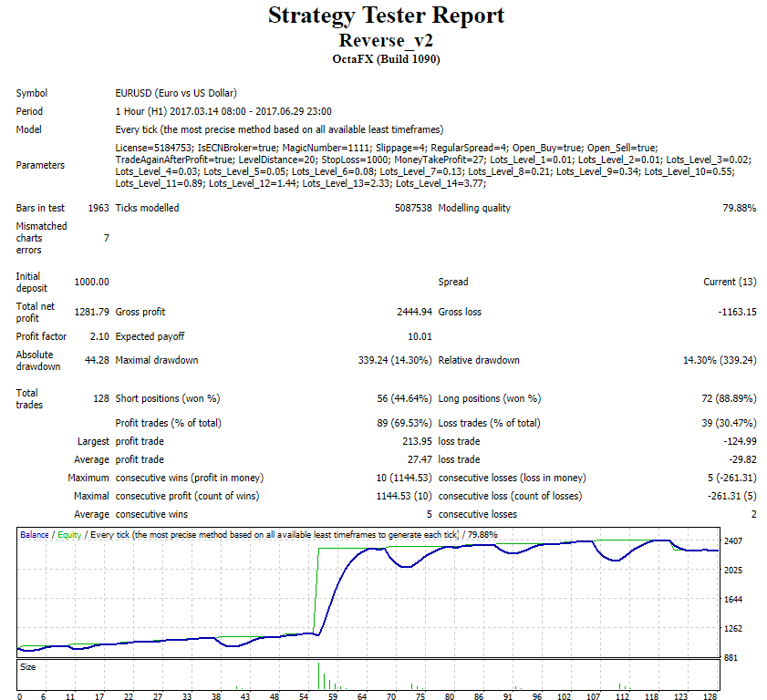The height and width of the screenshot is (700, 767).
Task: Select the modelling quality value 79.88%
Action: [739, 208]
